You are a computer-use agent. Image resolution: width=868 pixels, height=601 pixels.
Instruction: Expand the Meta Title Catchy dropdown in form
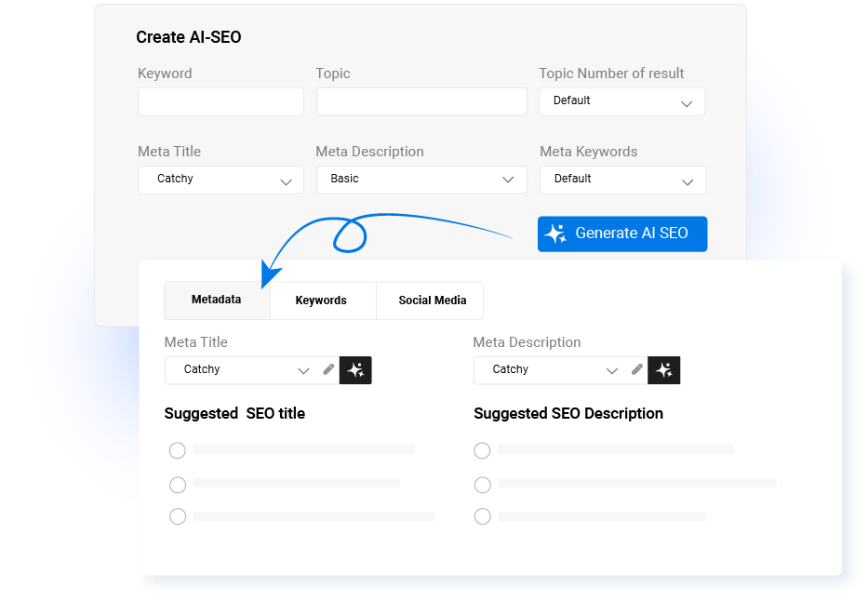(x=220, y=180)
